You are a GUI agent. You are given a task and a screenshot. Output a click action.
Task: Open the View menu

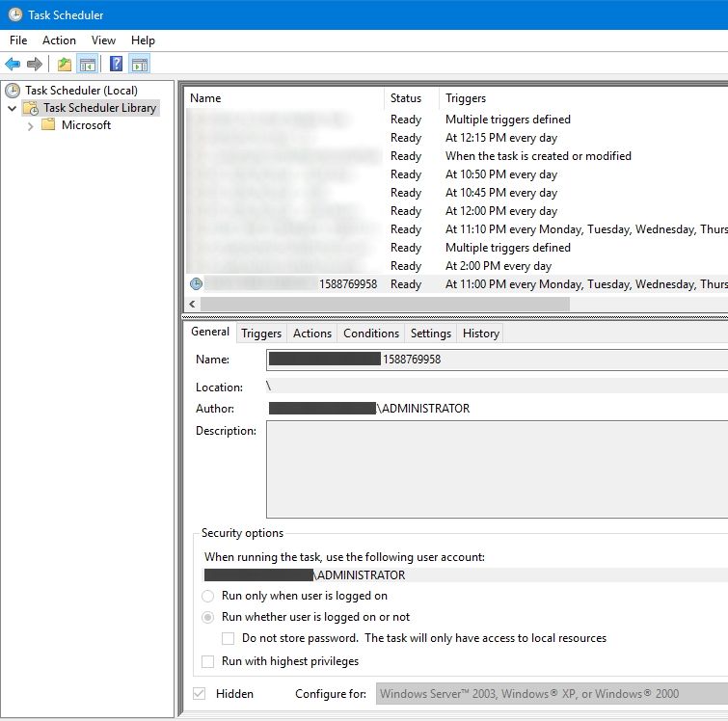point(103,40)
